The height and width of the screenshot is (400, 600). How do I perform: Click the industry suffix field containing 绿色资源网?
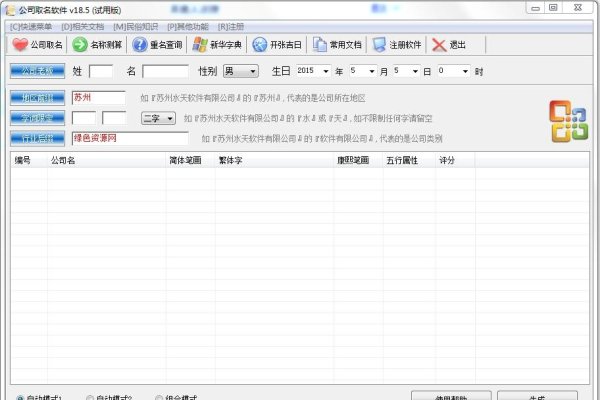pos(130,139)
